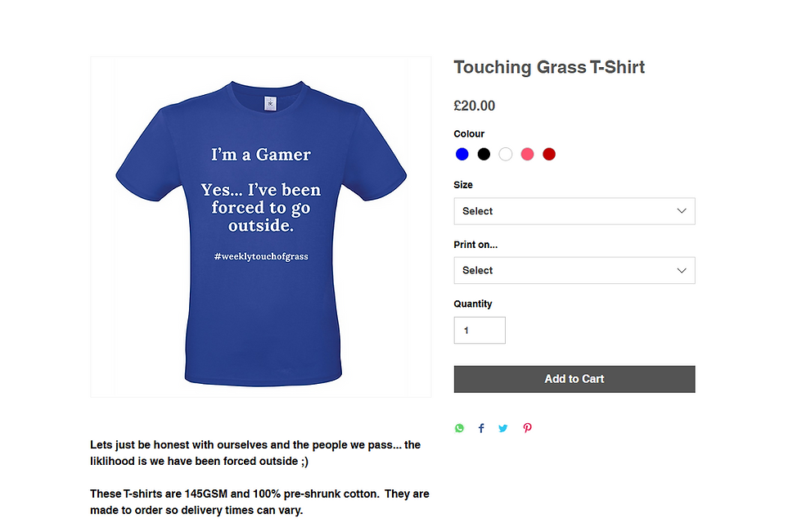
Task: Share the product on Facebook
Action: tap(481, 428)
